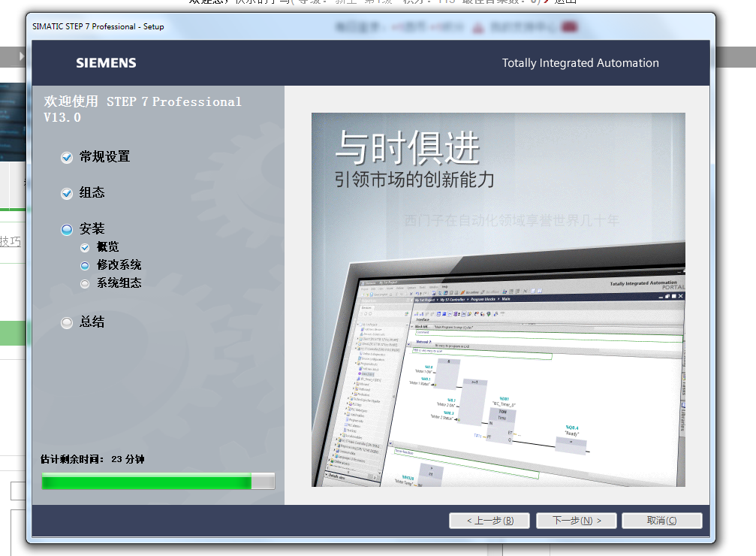Click the 欢迎使用 STEP 7 Professional V13.0 heading
756x556 pixels.
(x=142, y=109)
